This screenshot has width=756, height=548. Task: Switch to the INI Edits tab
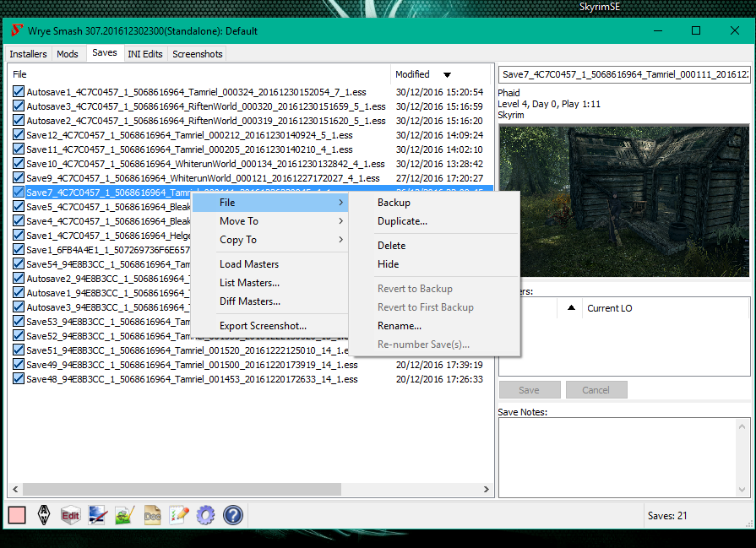point(144,54)
